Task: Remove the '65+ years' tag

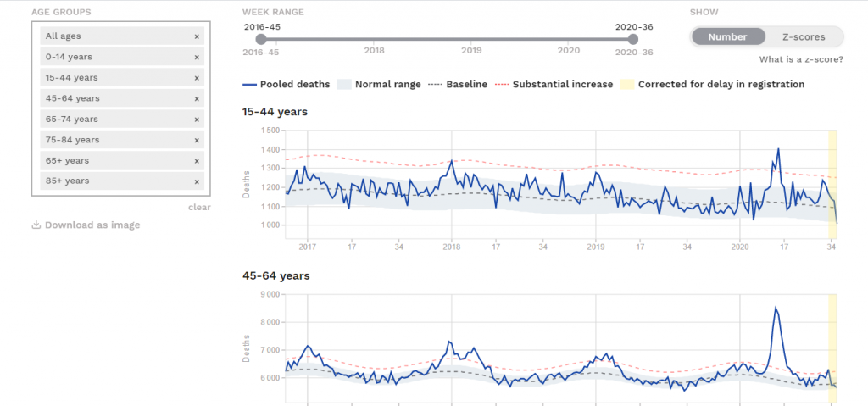Action: [197, 160]
